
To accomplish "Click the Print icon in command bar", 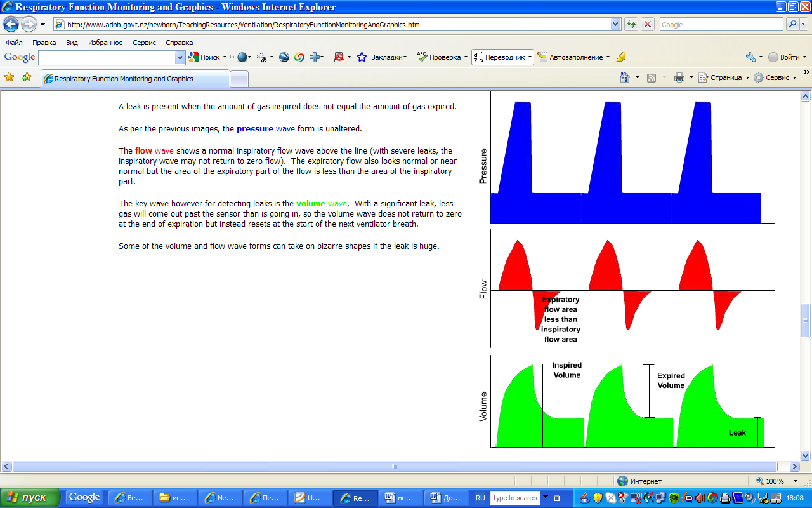I will (x=679, y=77).
